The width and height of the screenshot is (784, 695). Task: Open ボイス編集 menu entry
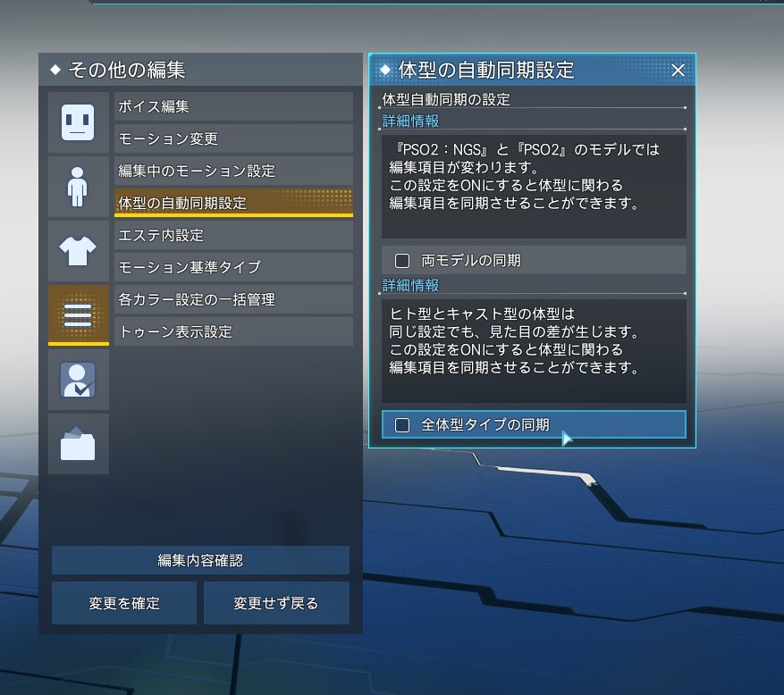tap(233, 106)
